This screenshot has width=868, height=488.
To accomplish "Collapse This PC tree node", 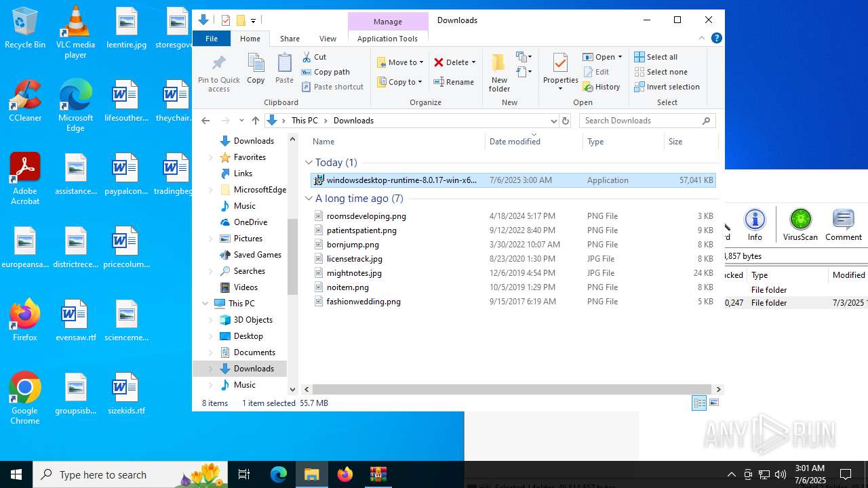I will tap(205, 304).
